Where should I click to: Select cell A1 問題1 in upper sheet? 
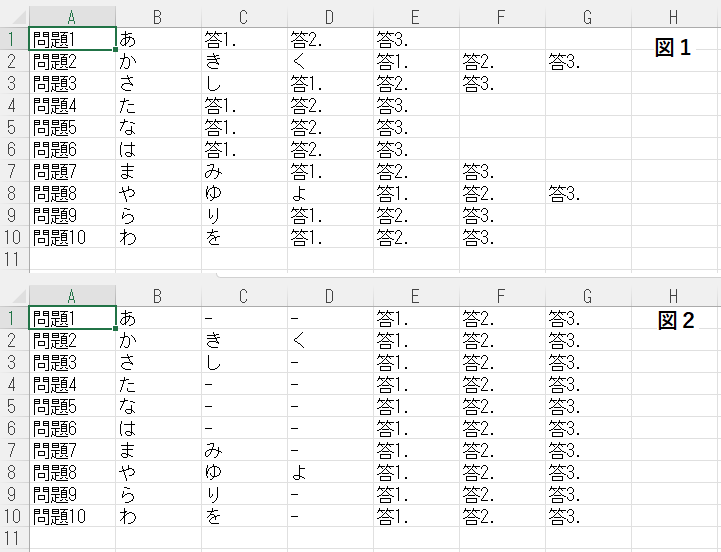pos(72,39)
